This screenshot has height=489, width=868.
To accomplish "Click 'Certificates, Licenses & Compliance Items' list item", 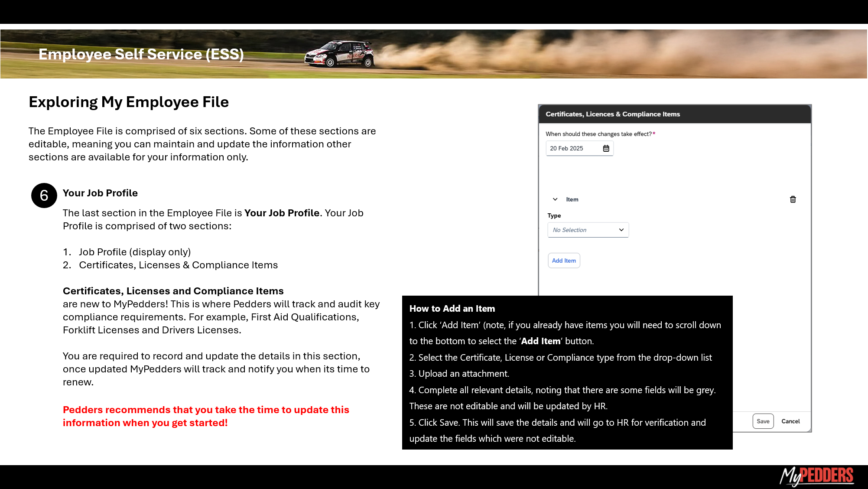I will pos(179,265).
